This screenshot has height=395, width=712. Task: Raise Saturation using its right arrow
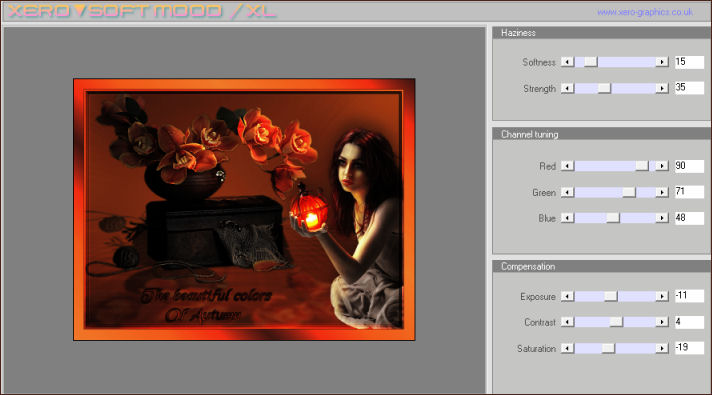[662, 348]
